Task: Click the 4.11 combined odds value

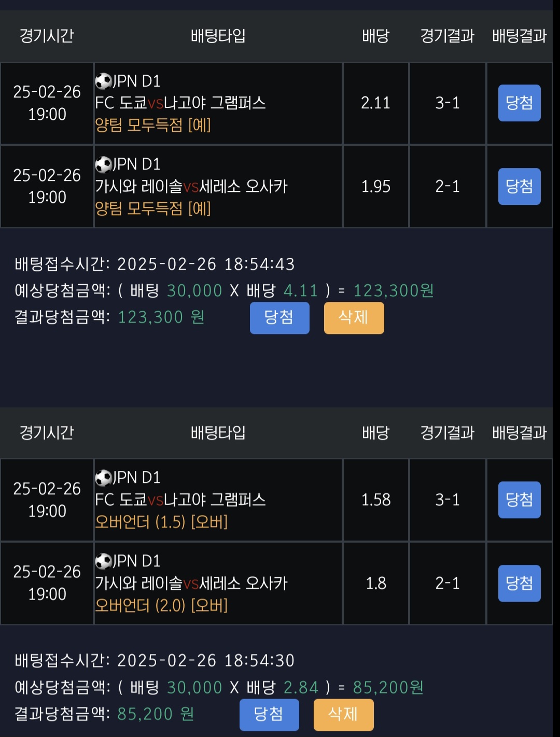Action: tap(301, 290)
